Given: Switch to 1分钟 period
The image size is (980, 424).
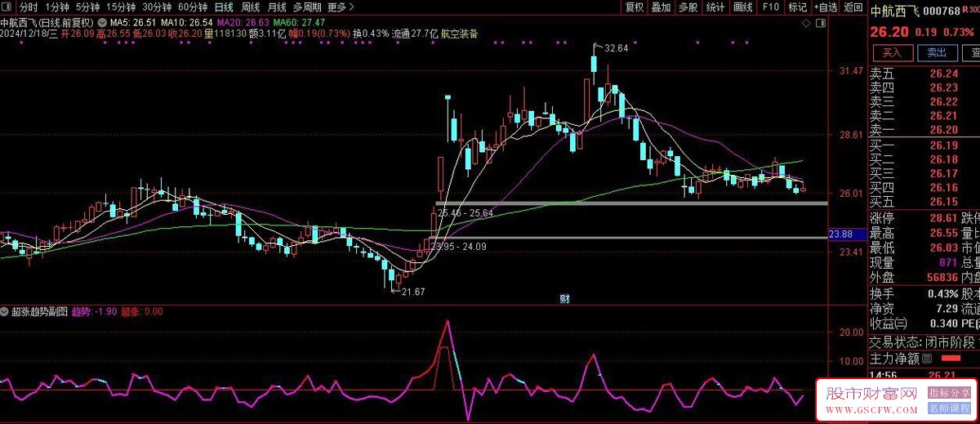Looking at the screenshot, I should point(57,7).
